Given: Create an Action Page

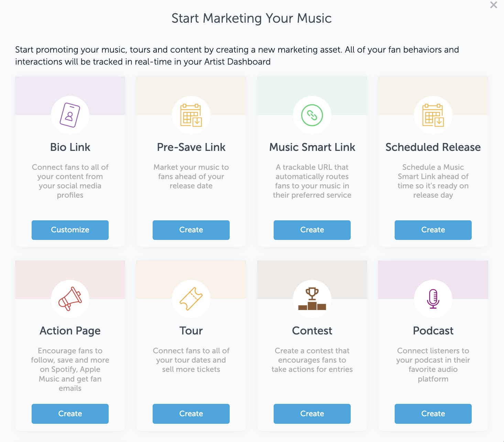Looking at the screenshot, I should [x=70, y=414].
